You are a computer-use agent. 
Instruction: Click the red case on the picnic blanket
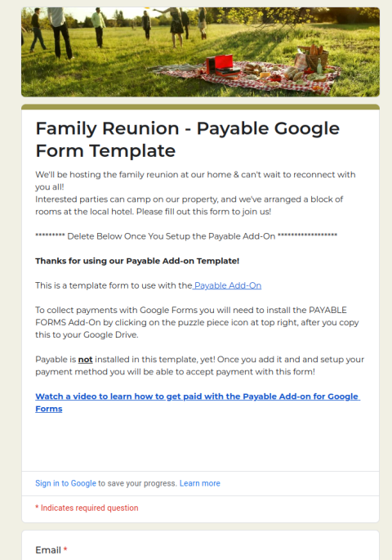[x=221, y=66]
